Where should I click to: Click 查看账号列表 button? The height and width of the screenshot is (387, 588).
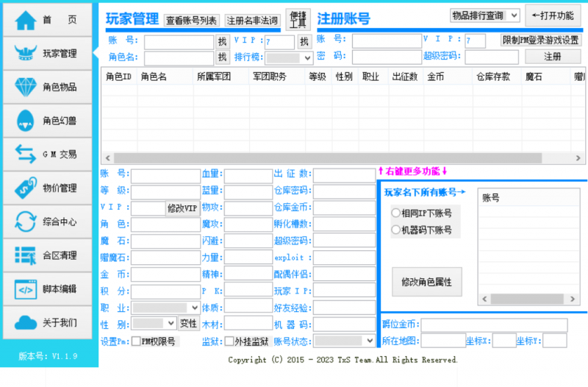point(191,21)
